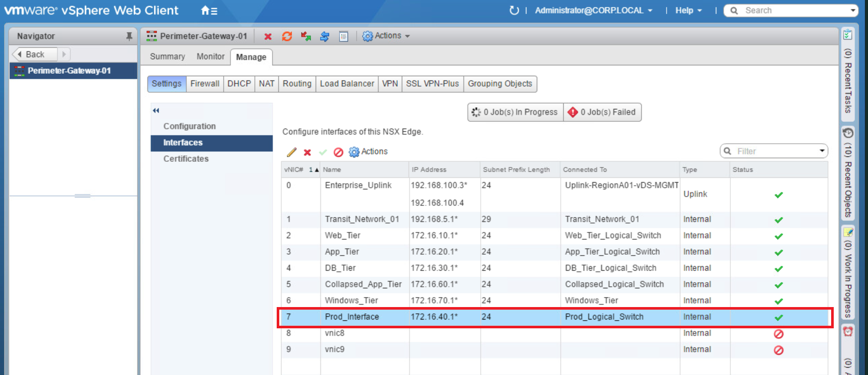Pin the Navigator panel
Screen dimensions: 868x375
129,36
